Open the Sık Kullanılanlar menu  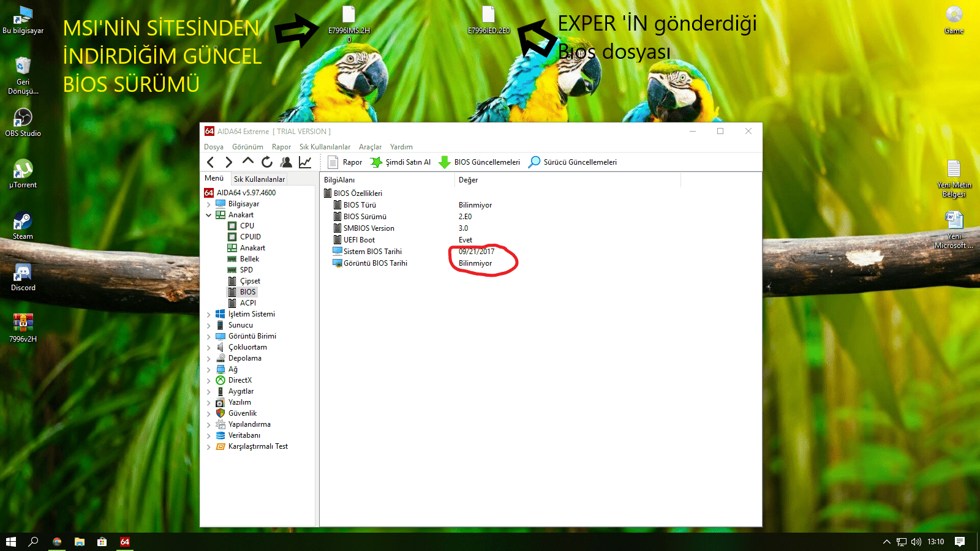(x=325, y=147)
